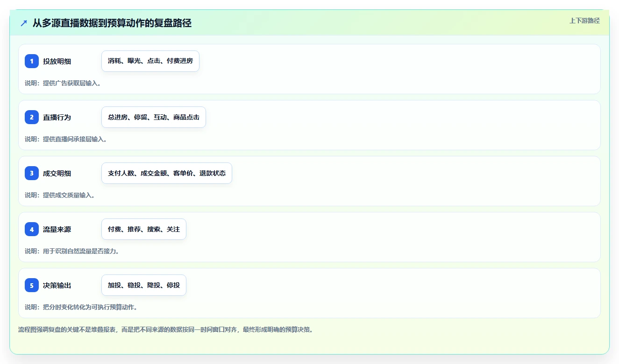Click the 上下游路径 label

584,21
